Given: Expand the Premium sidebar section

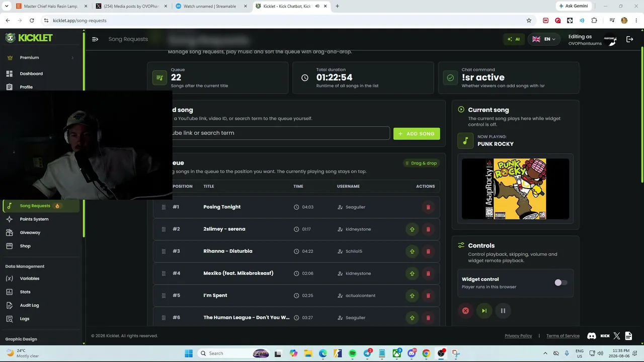Looking at the screenshot, I should [40, 58].
